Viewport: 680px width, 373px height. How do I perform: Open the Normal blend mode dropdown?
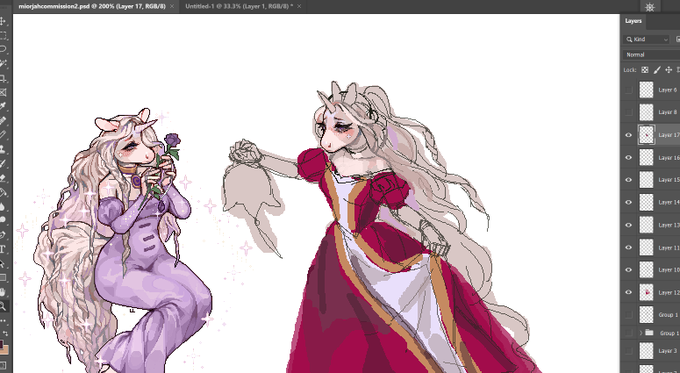tap(652, 55)
